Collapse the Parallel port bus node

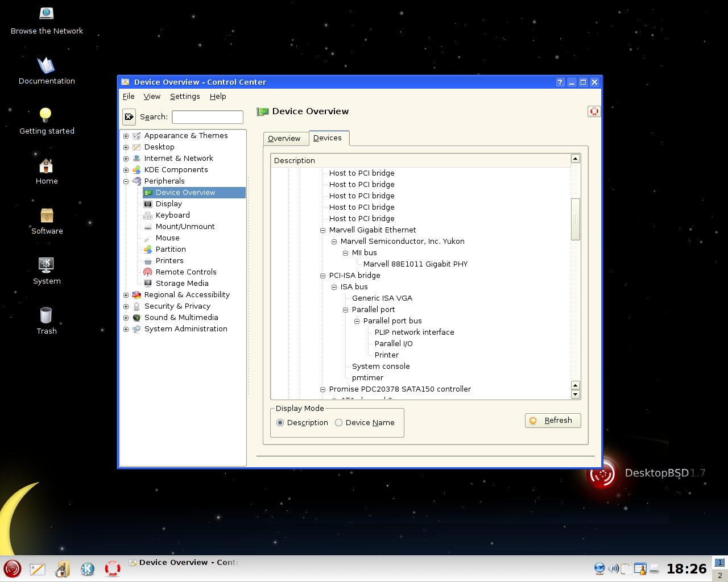357,321
